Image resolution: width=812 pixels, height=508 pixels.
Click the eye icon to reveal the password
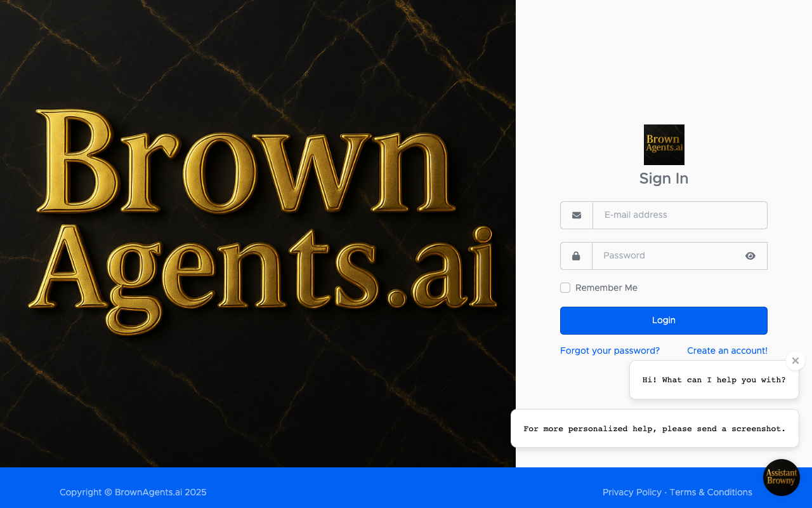click(750, 255)
